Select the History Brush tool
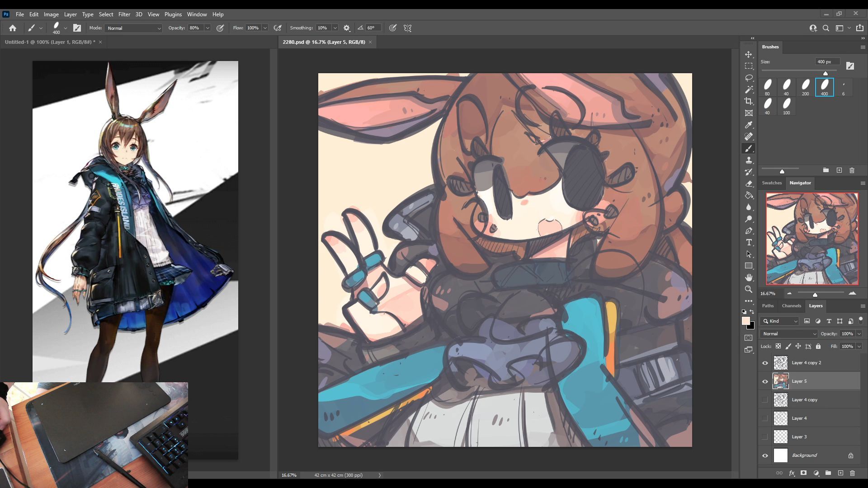868x488 pixels. pos(749,172)
